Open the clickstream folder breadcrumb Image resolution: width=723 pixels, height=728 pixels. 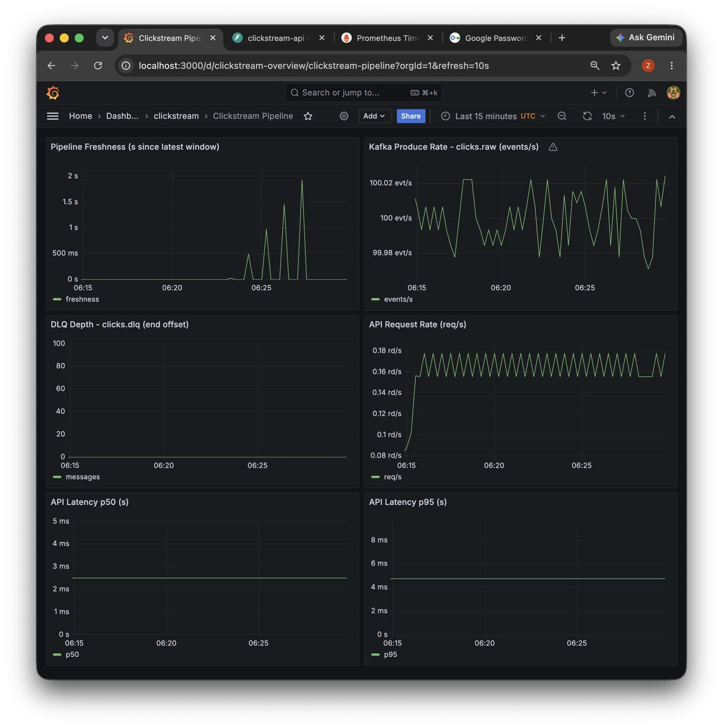pyautogui.click(x=176, y=116)
